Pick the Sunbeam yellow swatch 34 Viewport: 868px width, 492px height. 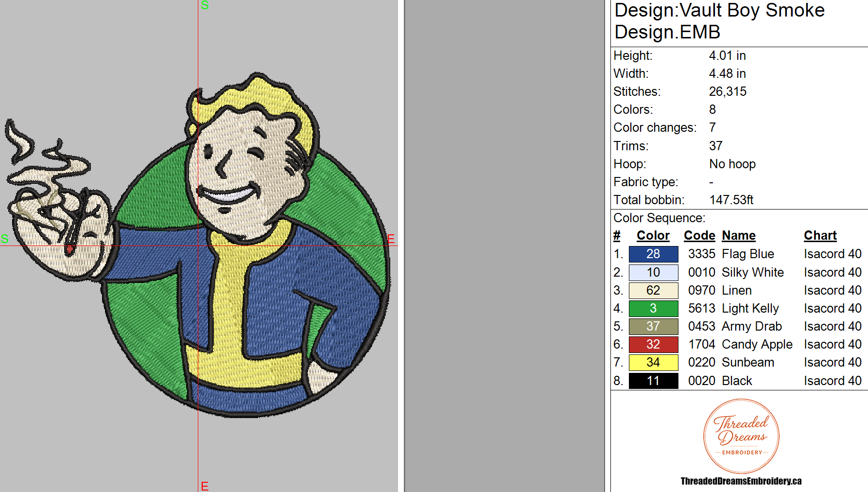point(653,362)
